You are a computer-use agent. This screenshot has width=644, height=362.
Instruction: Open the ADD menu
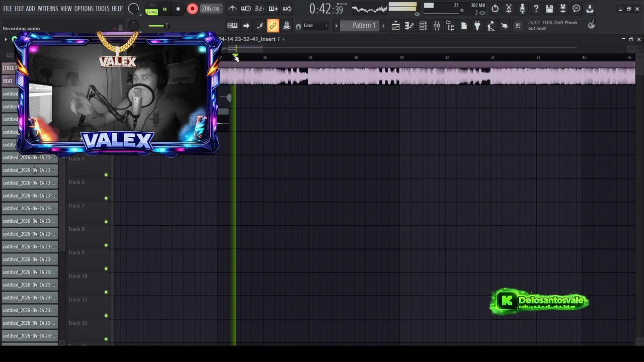click(31, 9)
